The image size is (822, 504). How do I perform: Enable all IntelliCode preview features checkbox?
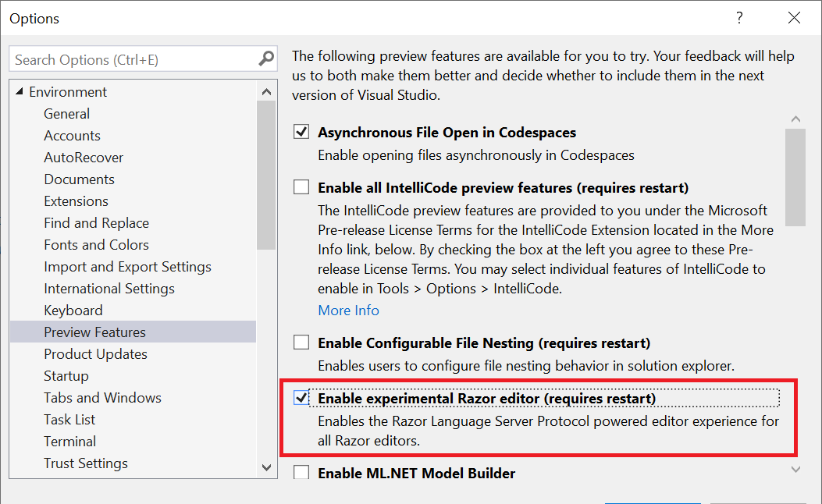click(x=301, y=186)
